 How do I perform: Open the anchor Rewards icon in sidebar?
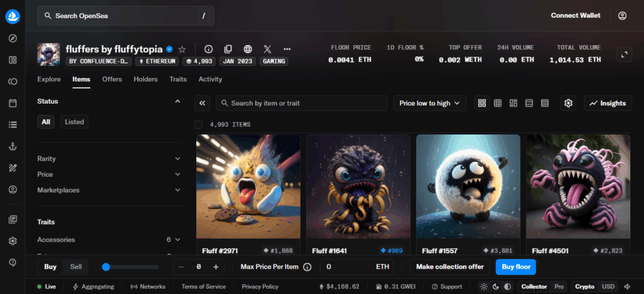tap(13, 146)
